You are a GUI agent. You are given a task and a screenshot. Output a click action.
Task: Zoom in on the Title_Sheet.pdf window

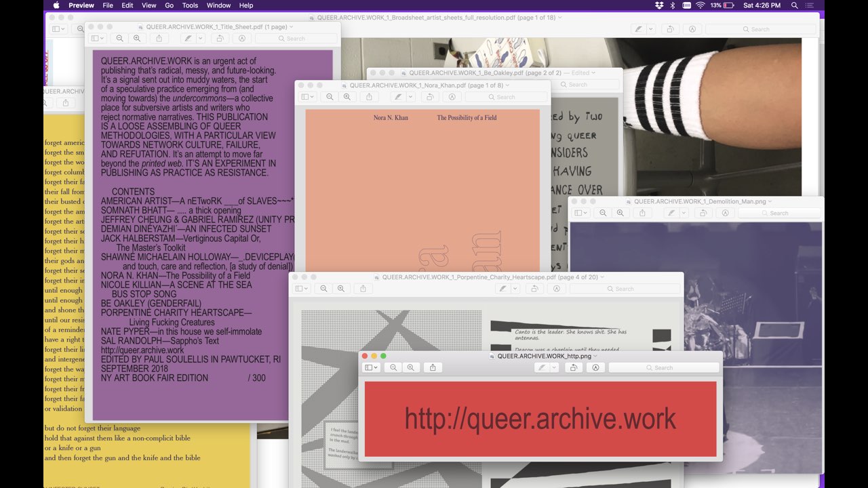(138, 39)
